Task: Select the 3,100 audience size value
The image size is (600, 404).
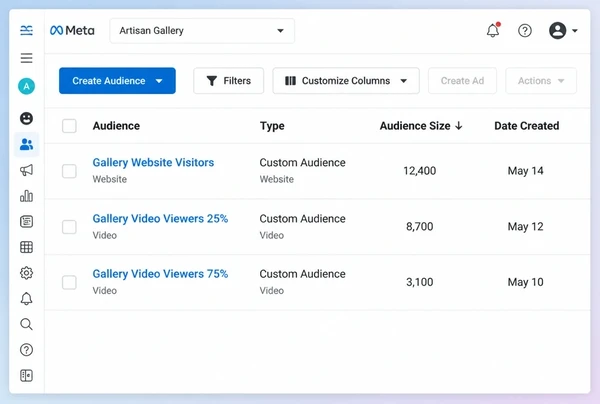Action: (419, 282)
